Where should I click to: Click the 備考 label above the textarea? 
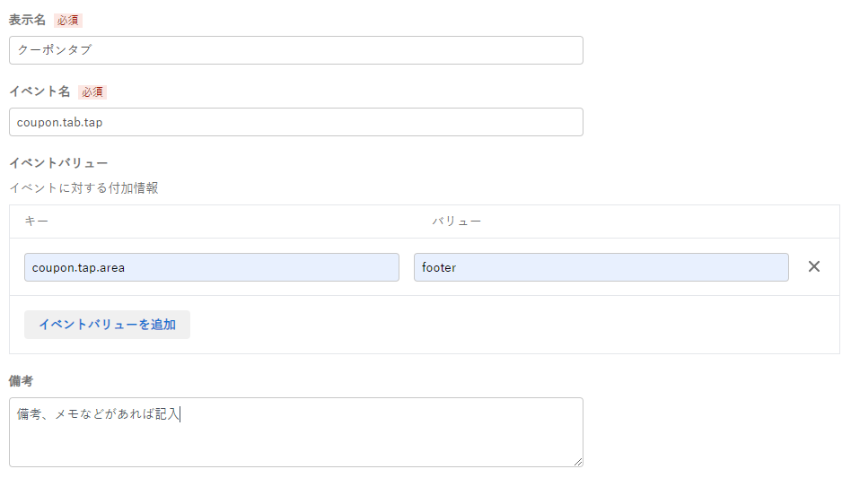[x=21, y=381]
